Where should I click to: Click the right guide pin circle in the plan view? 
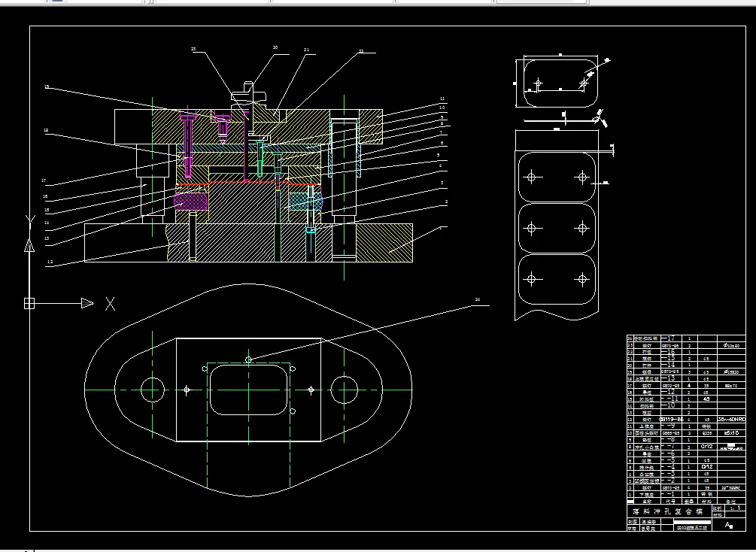coord(345,390)
